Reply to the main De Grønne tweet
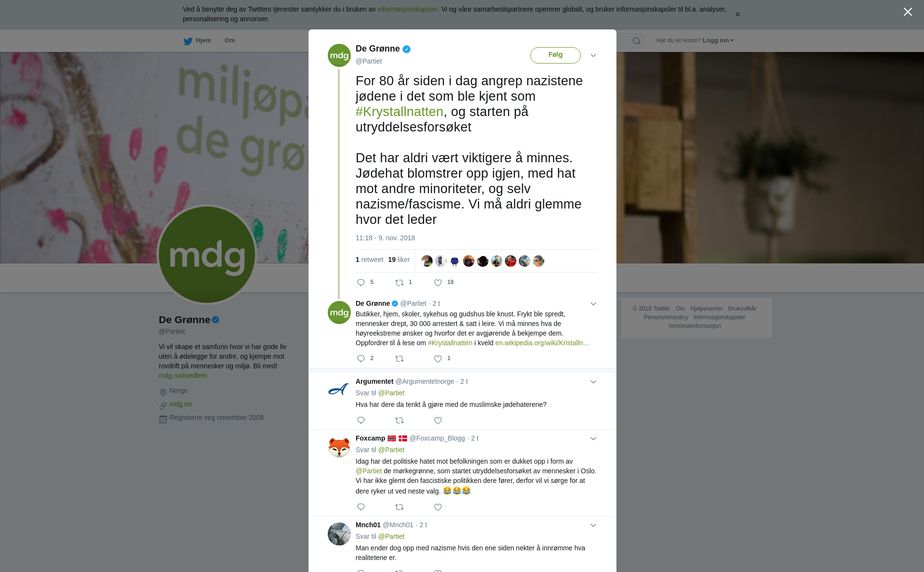 pos(361,283)
